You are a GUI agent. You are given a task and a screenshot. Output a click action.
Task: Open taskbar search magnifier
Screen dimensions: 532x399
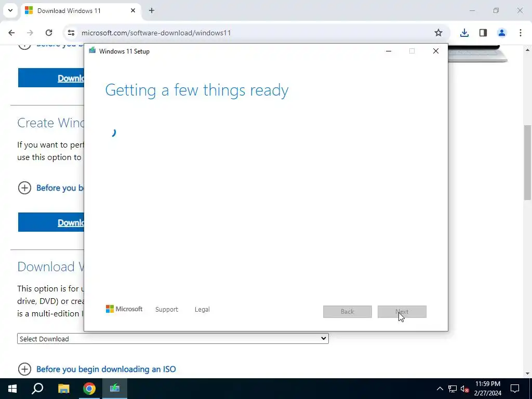pos(37,389)
